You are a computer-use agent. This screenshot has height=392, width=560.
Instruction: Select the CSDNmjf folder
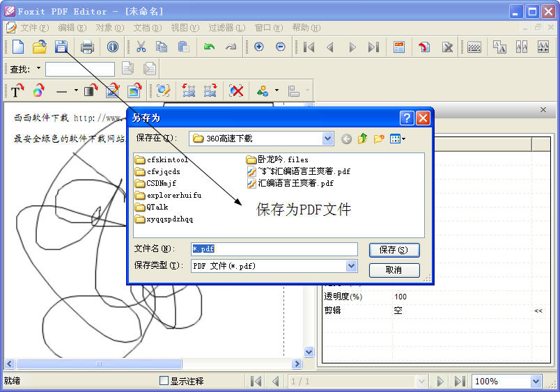coord(156,184)
